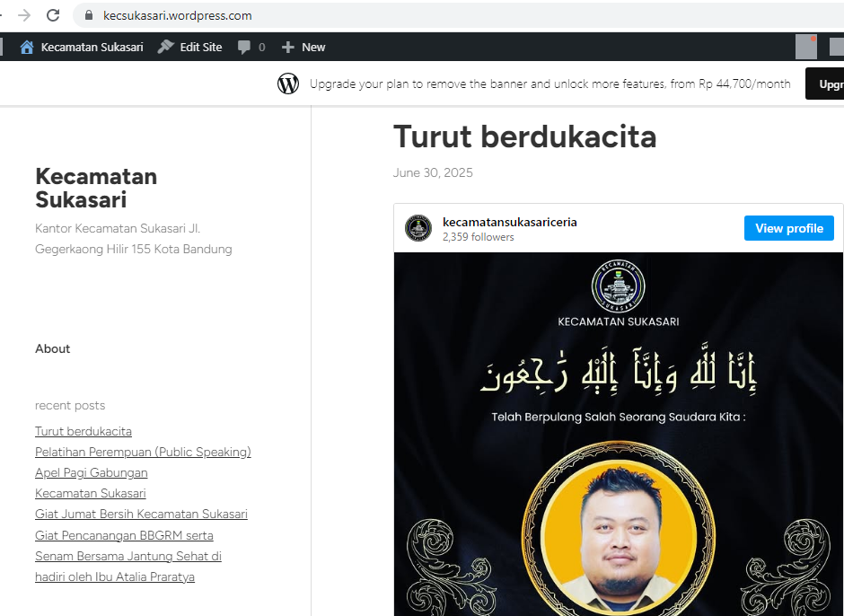Open the Edit Site admin bar item
The width and height of the screenshot is (844, 616).
[190, 47]
